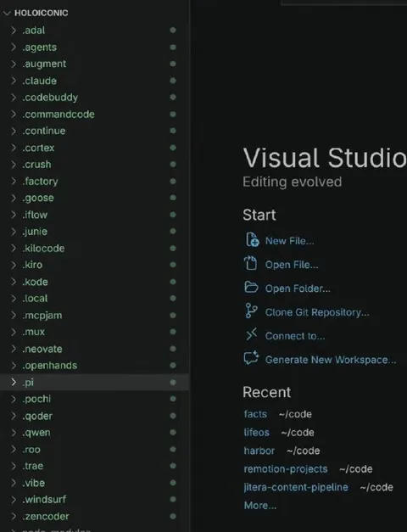Click Connect to... link
407x532 pixels.
click(x=295, y=336)
